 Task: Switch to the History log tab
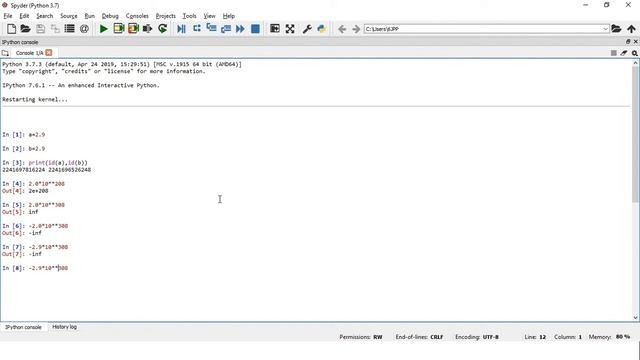64,327
